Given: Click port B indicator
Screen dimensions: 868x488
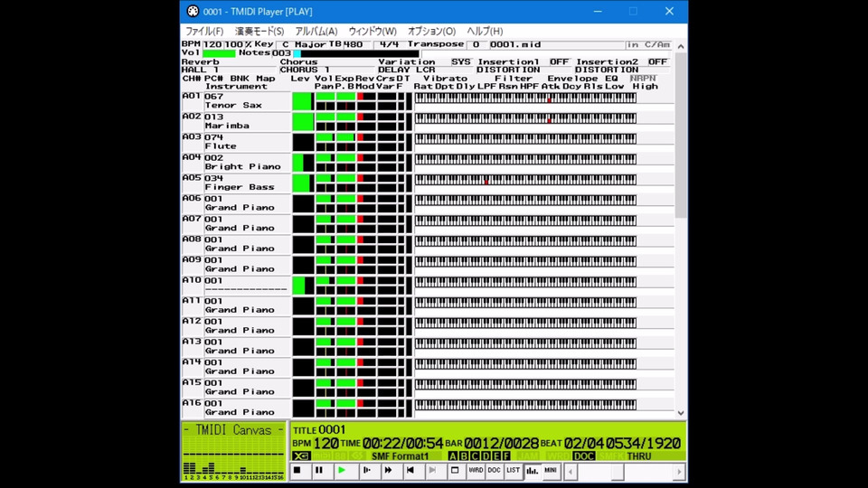Looking at the screenshot, I should pyautogui.click(x=464, y=455).
